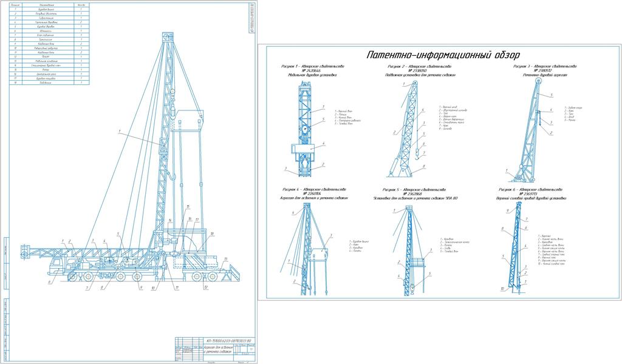Select the 'Рисунок 2 – Авторское свидетельство' caption
622x364 pixels.
tap(419, 67)
